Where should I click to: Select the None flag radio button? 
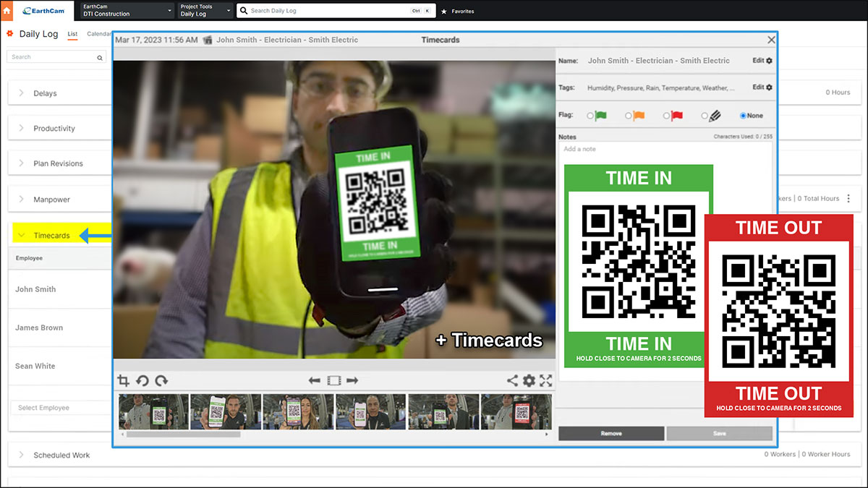(x=743, y=116)
